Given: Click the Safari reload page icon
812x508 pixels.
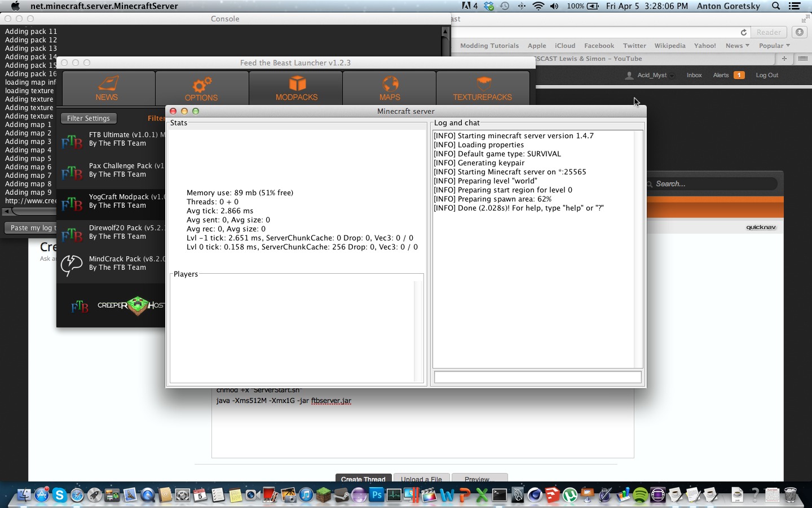Looking at the screenshot, I should [x=743, y=32].
